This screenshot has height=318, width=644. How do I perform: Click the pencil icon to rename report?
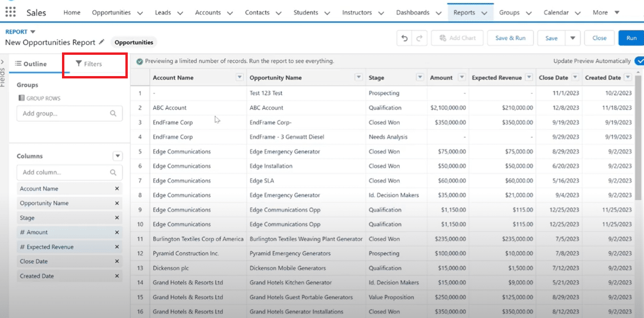click(x=101, y=42)
